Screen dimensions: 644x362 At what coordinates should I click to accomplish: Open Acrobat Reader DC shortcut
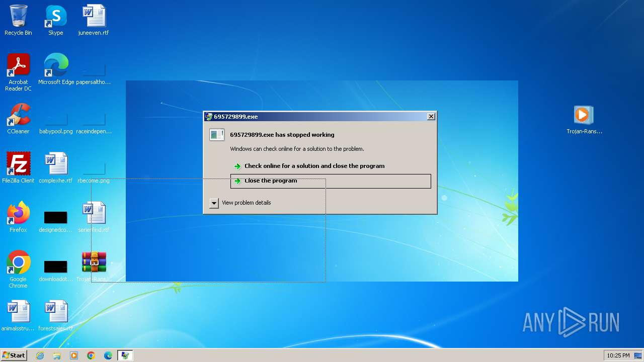(x=18, y=72)
